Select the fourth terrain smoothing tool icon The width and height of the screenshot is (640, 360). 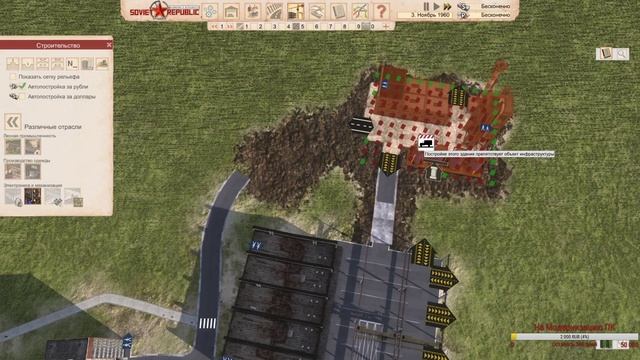tap(57, 64)
